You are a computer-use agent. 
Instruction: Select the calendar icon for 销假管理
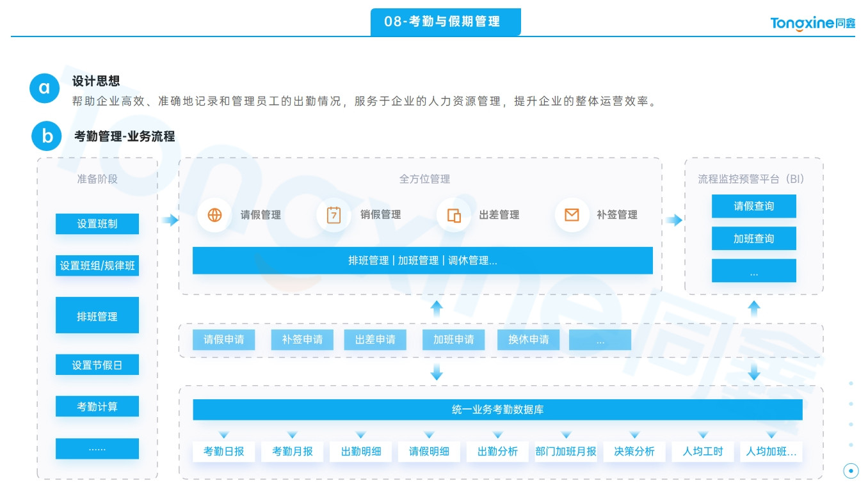click(334, 216)
